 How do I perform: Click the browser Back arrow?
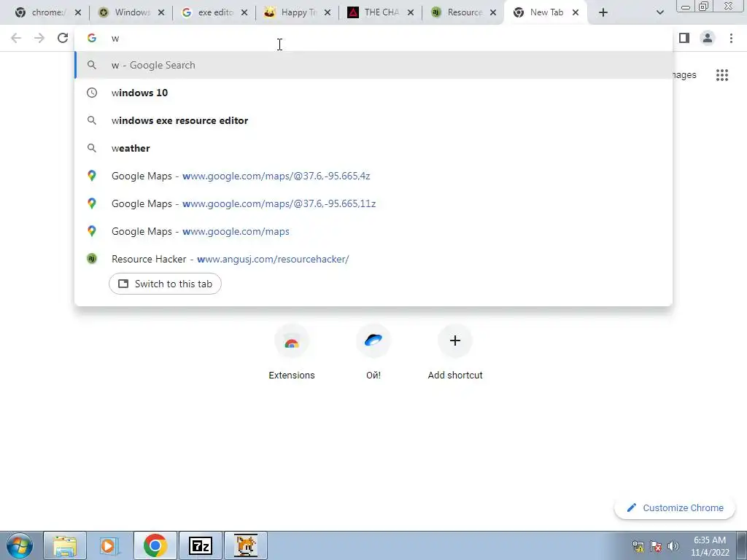[16, 38]
